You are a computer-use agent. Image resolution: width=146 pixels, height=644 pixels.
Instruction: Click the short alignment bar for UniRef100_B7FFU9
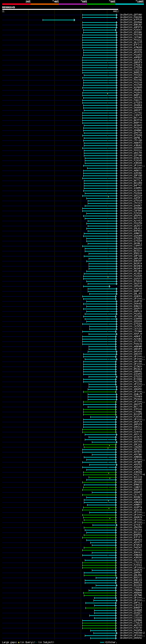coord(59,20)
